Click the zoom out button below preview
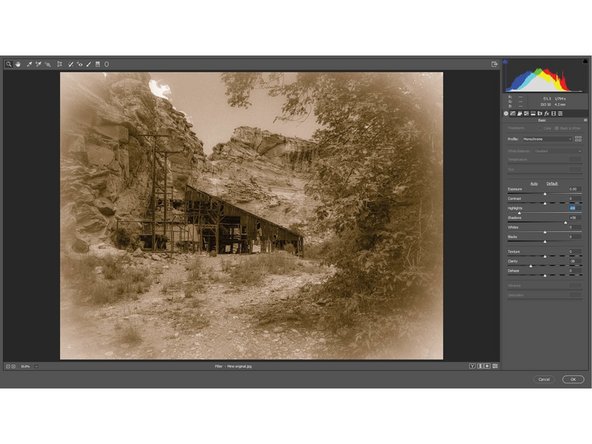 click(x=8, y=366)
